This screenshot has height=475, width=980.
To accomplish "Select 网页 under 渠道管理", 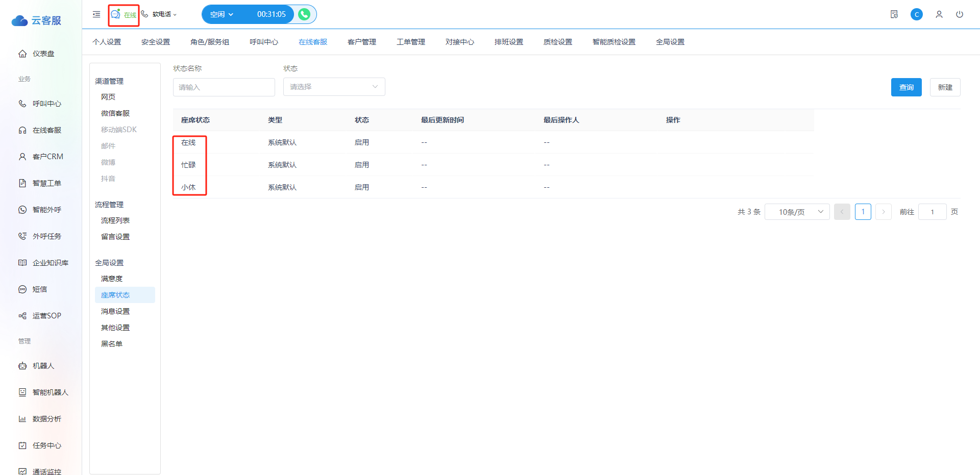I will (108, 97).
